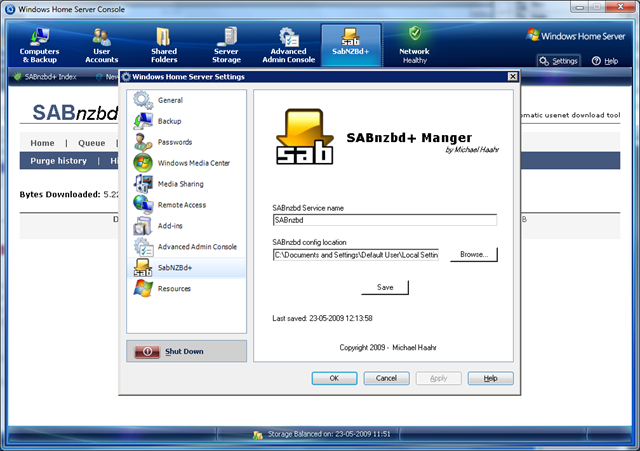Click the Remote Access globe icon

(143, 204)
